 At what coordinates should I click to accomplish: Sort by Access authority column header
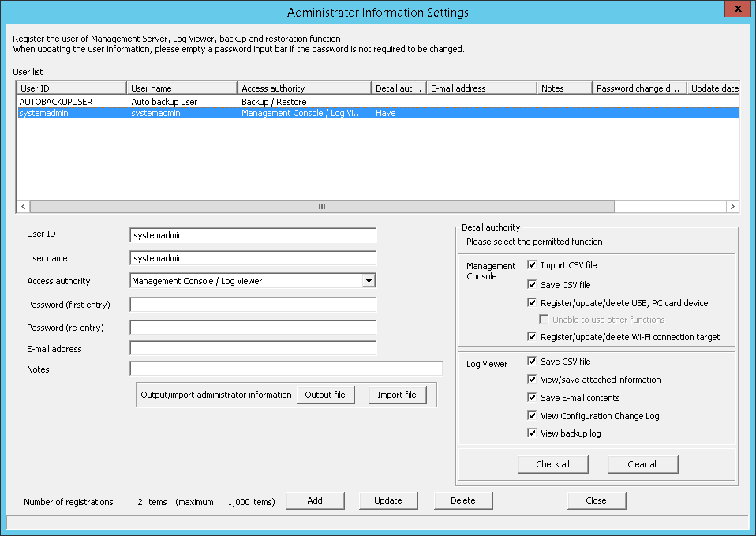tap(304, 88)
